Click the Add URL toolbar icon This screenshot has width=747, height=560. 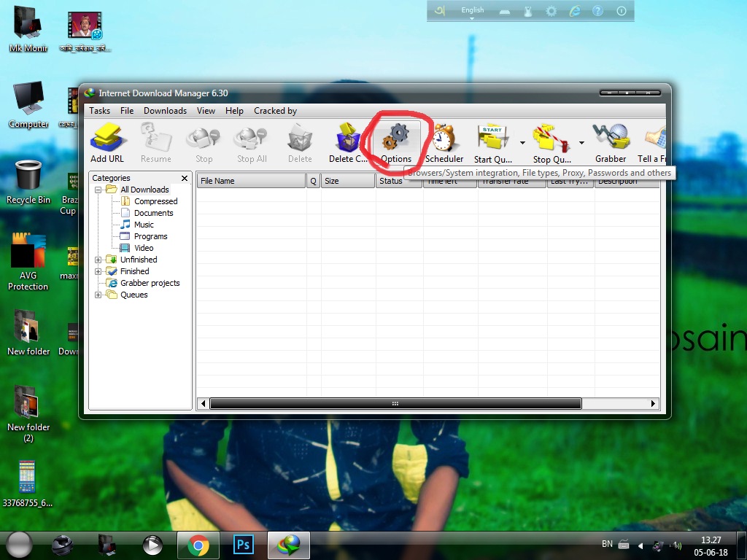click(x=107, y=143)
